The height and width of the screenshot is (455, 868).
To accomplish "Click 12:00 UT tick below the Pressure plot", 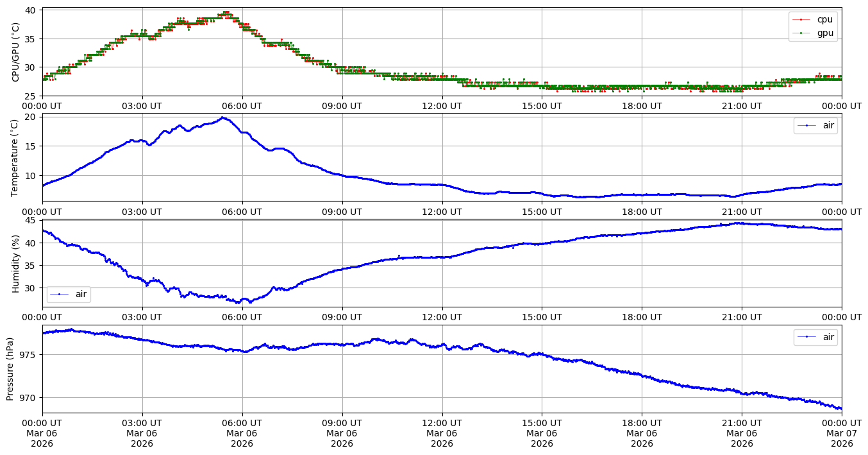I will (442, 423).
